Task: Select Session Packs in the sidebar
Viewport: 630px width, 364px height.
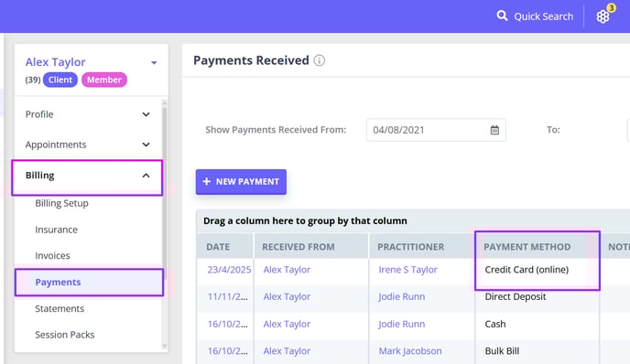Action: pyautogui.click(x=65, y=335)
